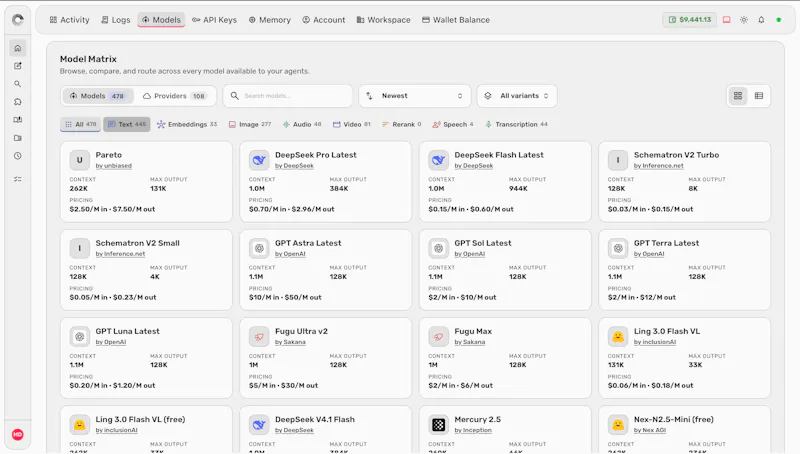Filter by Rerank models

point(402,124)
